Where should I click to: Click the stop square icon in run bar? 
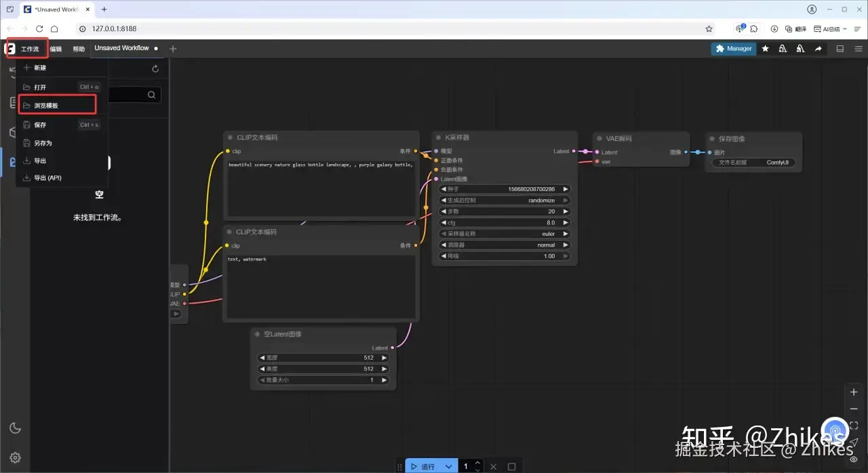pos(512,466)
